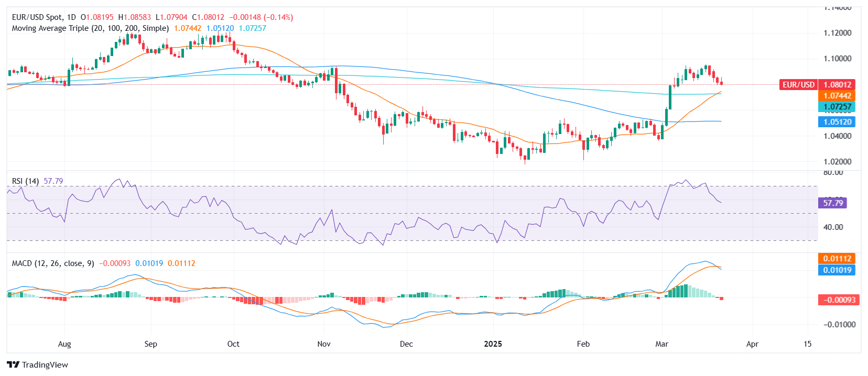Select the MACD (12, 26, close, 9) label

[x=53, y=263]
